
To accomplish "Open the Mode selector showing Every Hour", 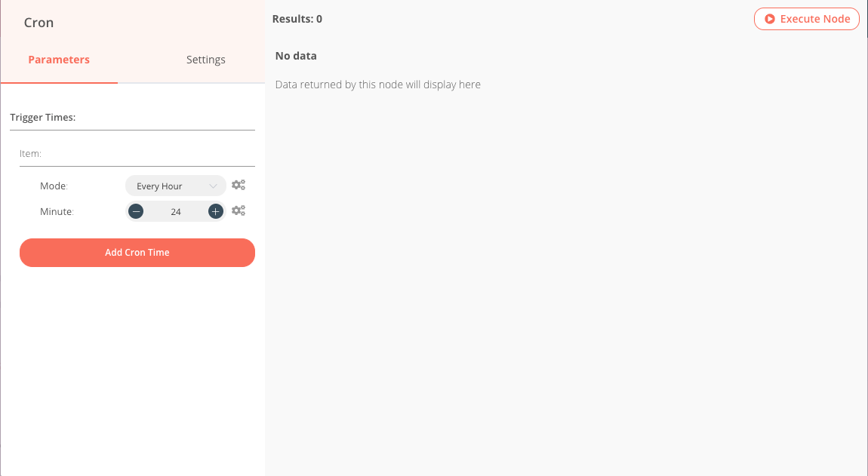I will tap(170, 186).
